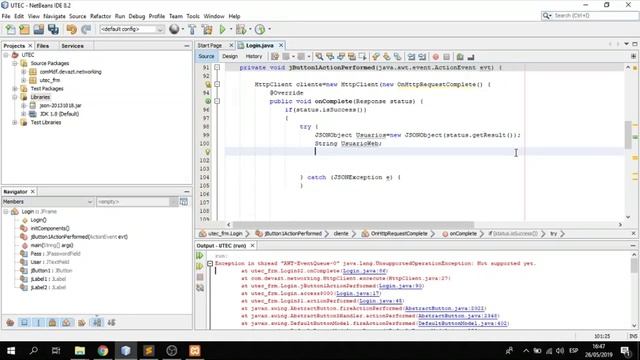640x360 pixels.
Task: Click the Save All toolbar icon
Action: tap(53, 29)
